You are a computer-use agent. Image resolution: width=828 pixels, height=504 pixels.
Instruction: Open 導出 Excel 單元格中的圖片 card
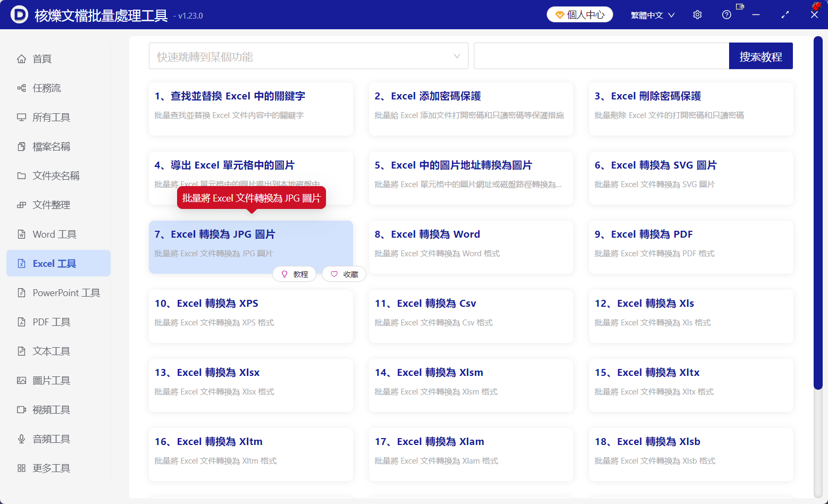pos(251,178)
